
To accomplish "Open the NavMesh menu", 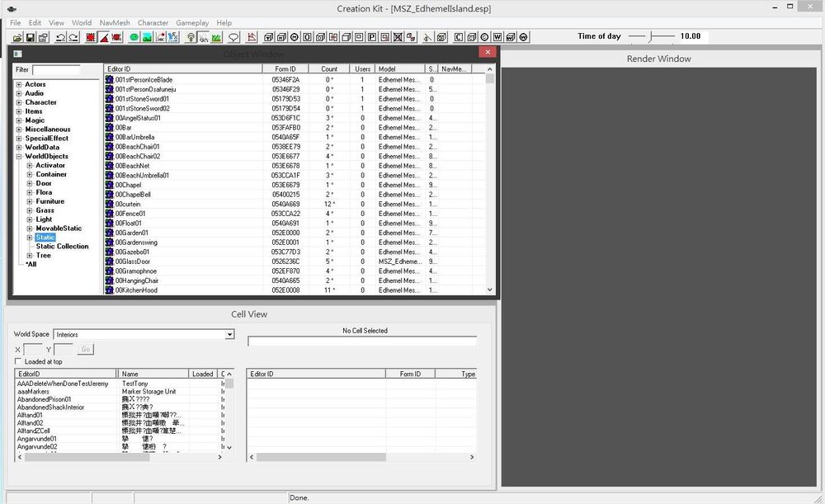I will click(114, 23).
